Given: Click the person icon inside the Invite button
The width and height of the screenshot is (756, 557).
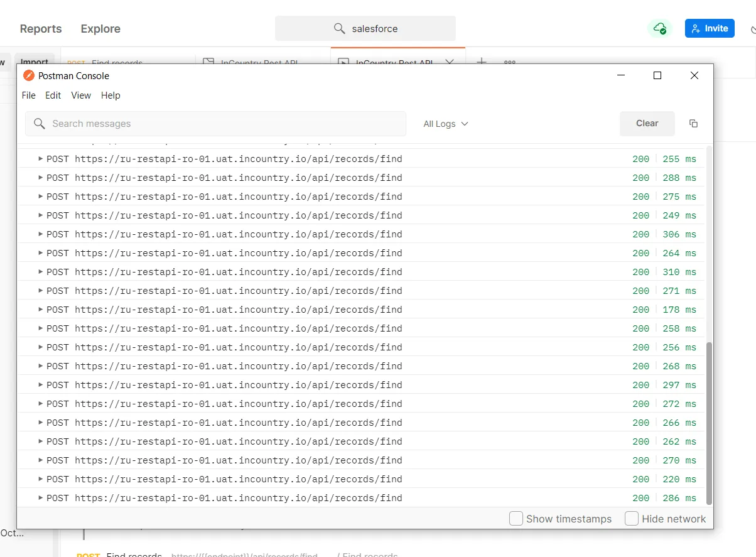Looking at the screenshot, I should [695, 28].
